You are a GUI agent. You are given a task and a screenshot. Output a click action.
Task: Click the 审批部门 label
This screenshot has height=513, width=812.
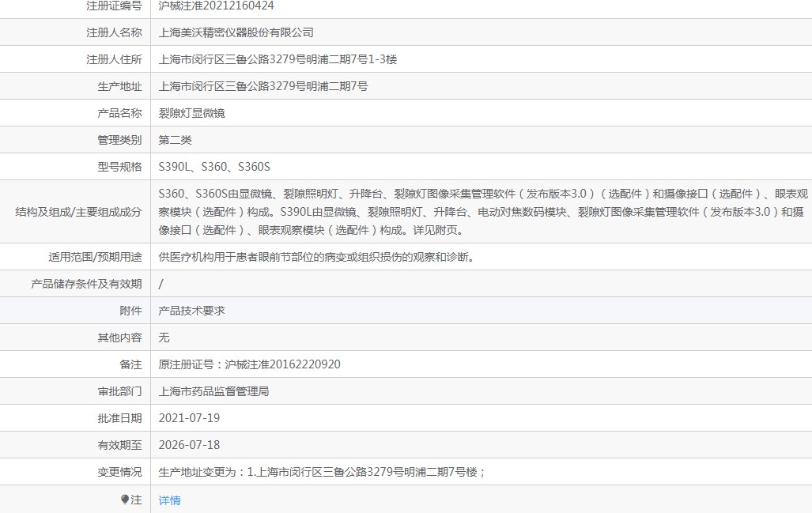point(119,391)
